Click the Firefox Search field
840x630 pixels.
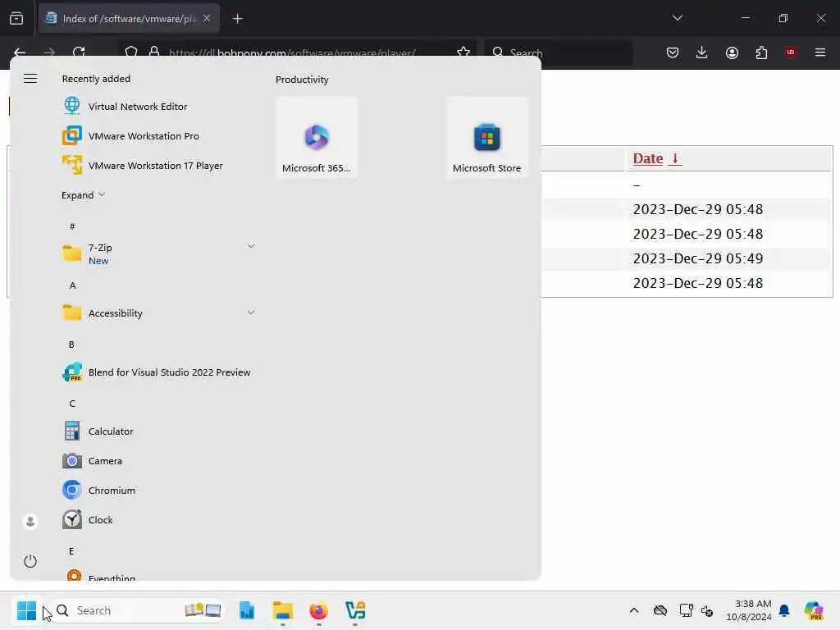coord(558,52)
